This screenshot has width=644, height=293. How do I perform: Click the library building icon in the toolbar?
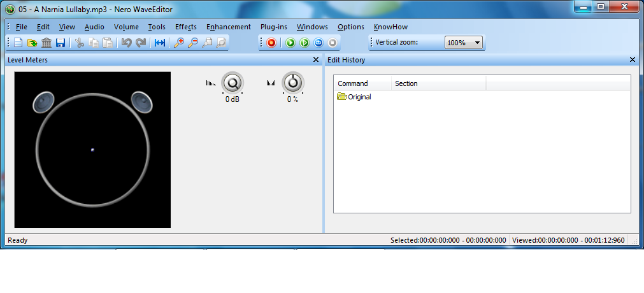click(x=47, y=43)
